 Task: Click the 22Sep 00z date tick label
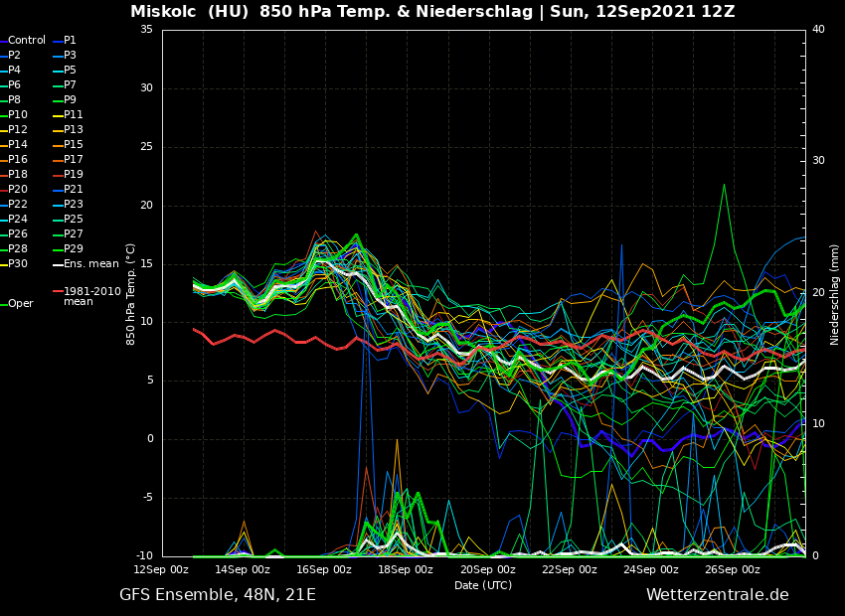tap(570, 570)
